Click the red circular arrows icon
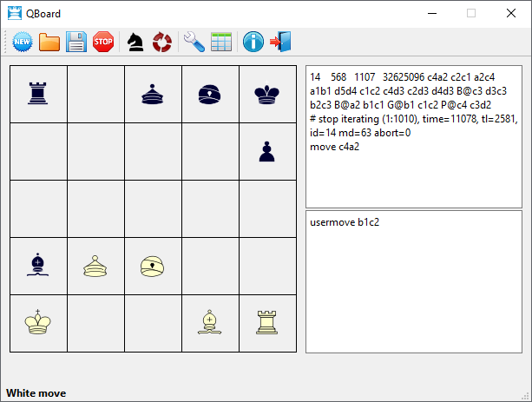532x402 pixels. (x=161, y=42)
